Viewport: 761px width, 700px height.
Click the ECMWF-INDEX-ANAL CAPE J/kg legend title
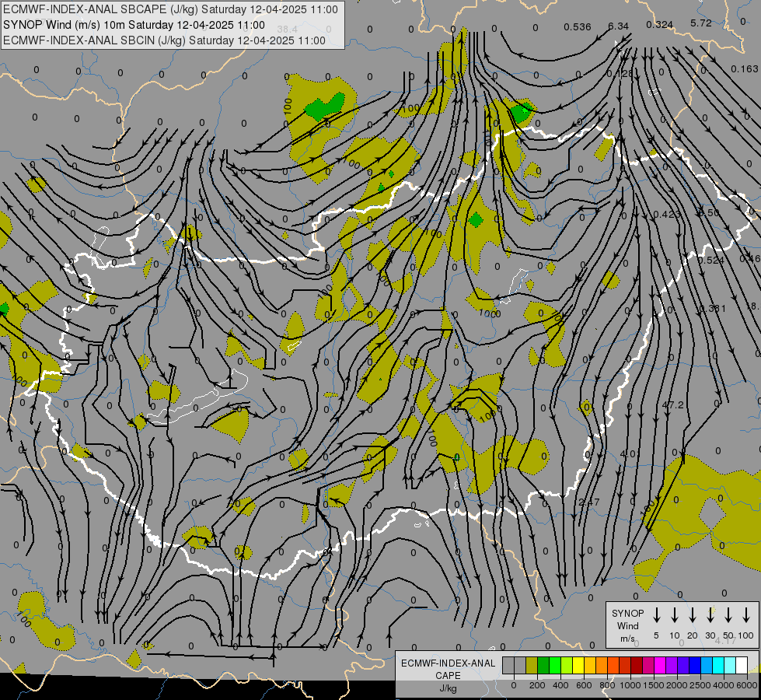[448, 676]
